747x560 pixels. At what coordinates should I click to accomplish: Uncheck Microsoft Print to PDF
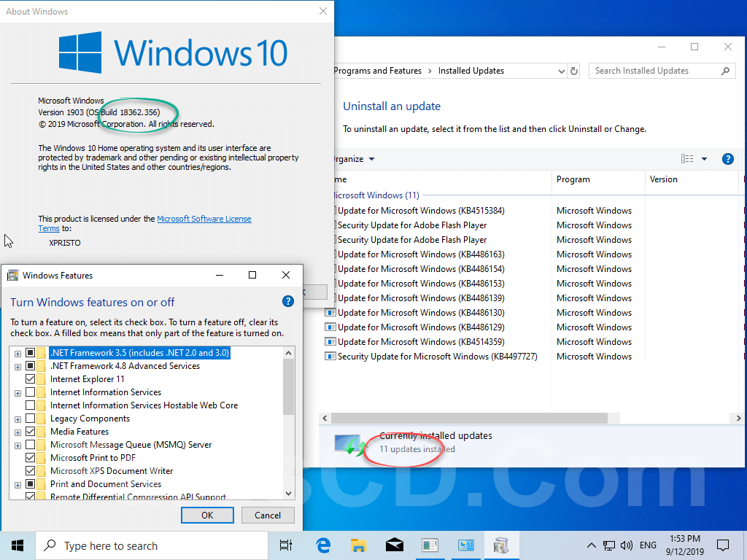30,458
